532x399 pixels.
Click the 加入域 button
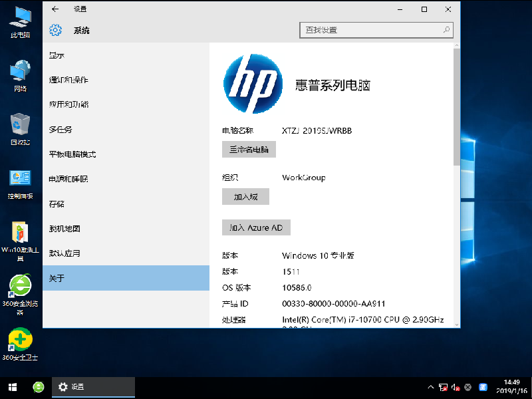pyautogui.click(x=245, y=197)
